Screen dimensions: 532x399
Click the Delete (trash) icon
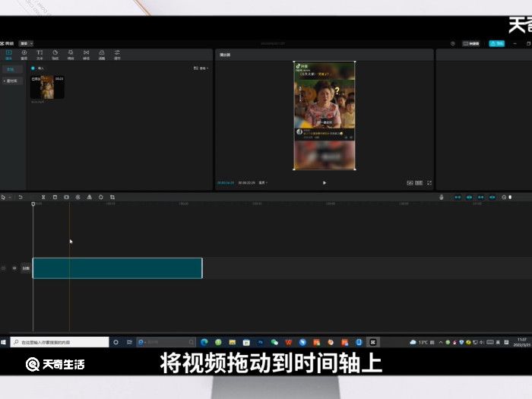55,197
